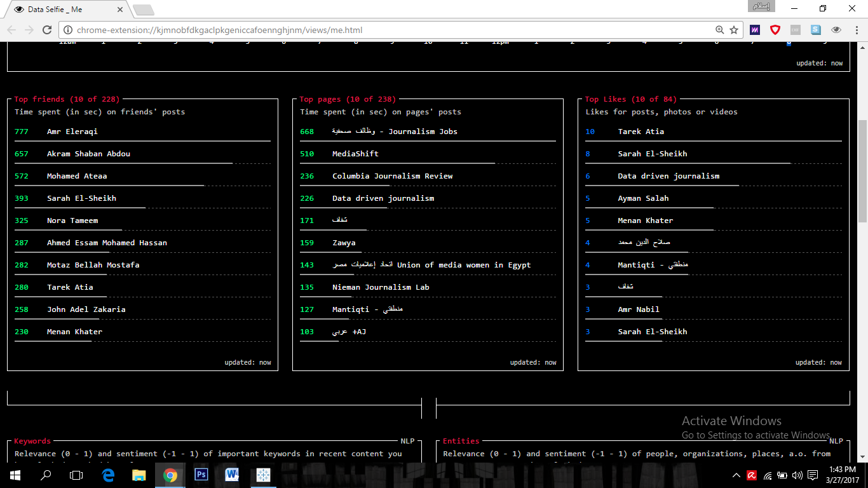Select Motaz Bellah Mostafa

(93, 265)
